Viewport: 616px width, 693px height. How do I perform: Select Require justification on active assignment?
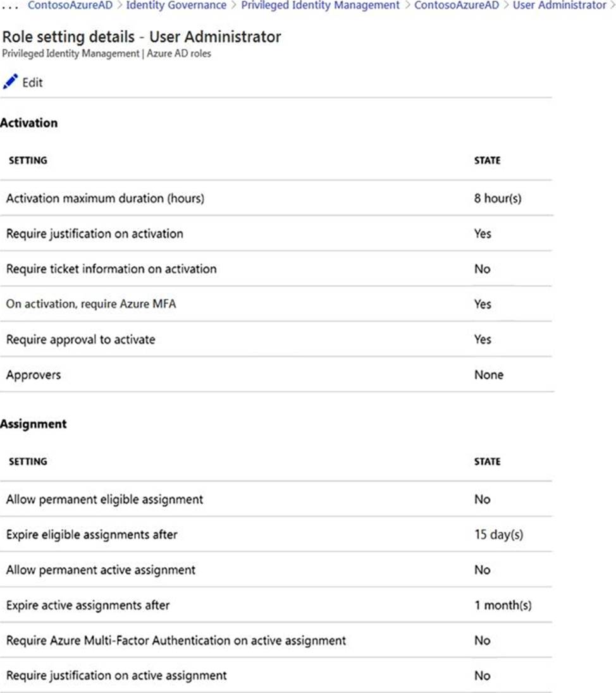click(x=116, y=676)
